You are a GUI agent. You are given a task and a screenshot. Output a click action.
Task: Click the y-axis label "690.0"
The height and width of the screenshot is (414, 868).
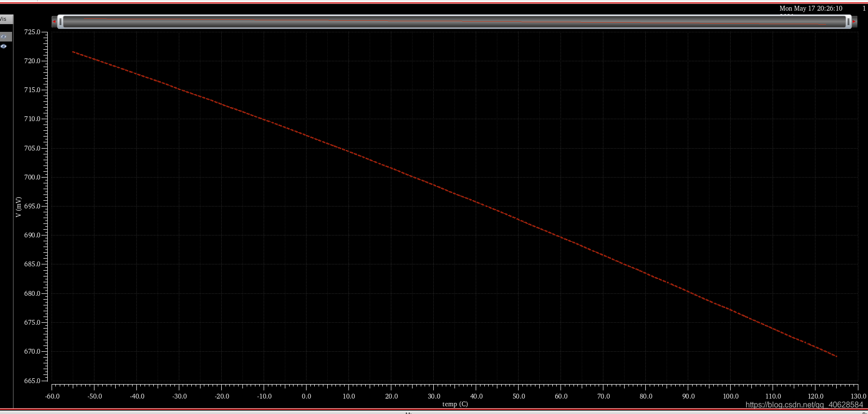(32, 235)
